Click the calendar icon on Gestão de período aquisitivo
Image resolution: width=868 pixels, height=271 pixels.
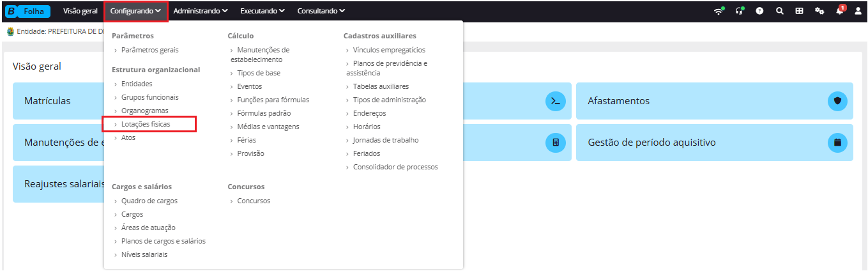pyautogui.click(x=838, y=143)
